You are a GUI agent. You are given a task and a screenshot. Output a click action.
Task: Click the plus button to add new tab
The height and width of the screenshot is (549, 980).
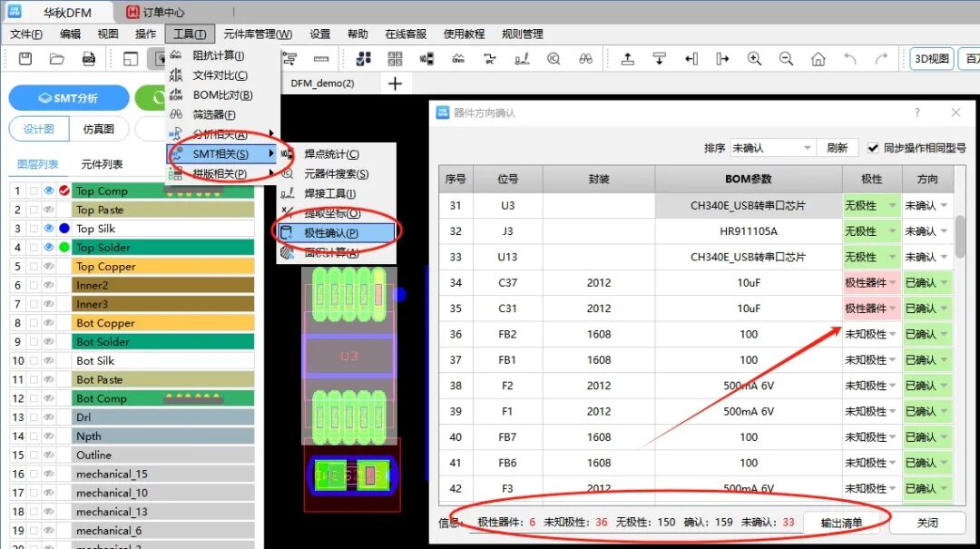tap(395, 83)
